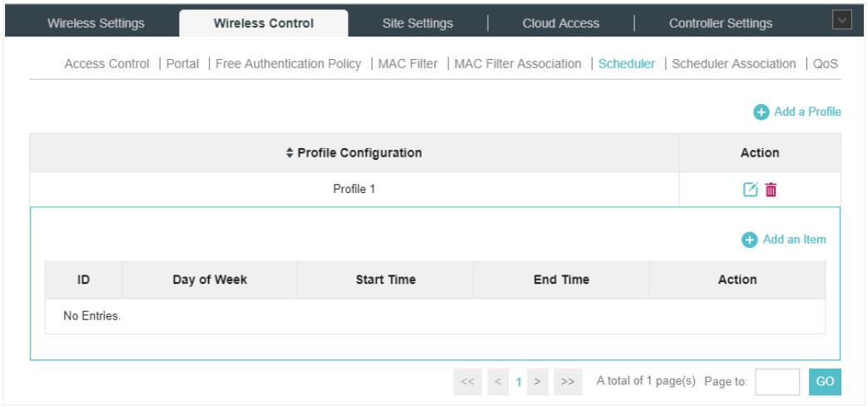The image size is (868, 407).
Task: Open the Portal sub-tab
Action: tap(182, 64)
